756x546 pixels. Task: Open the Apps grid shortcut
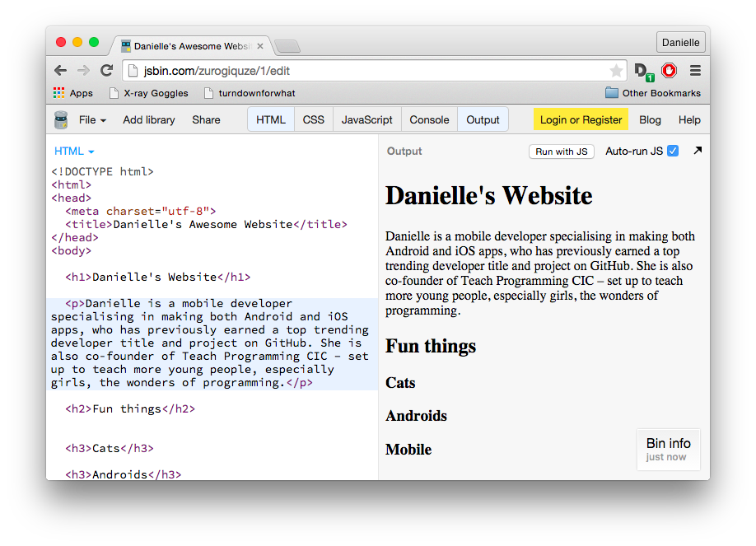[x=72, y=93]
